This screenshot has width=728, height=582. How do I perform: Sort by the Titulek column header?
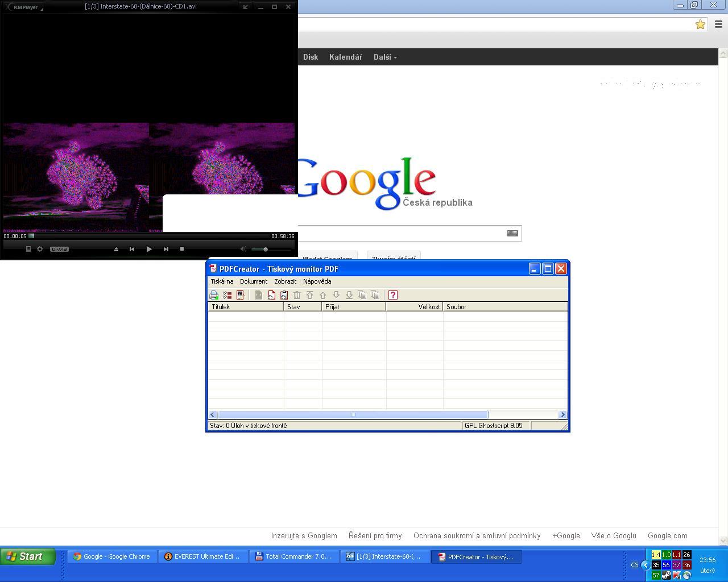(246, 307)
